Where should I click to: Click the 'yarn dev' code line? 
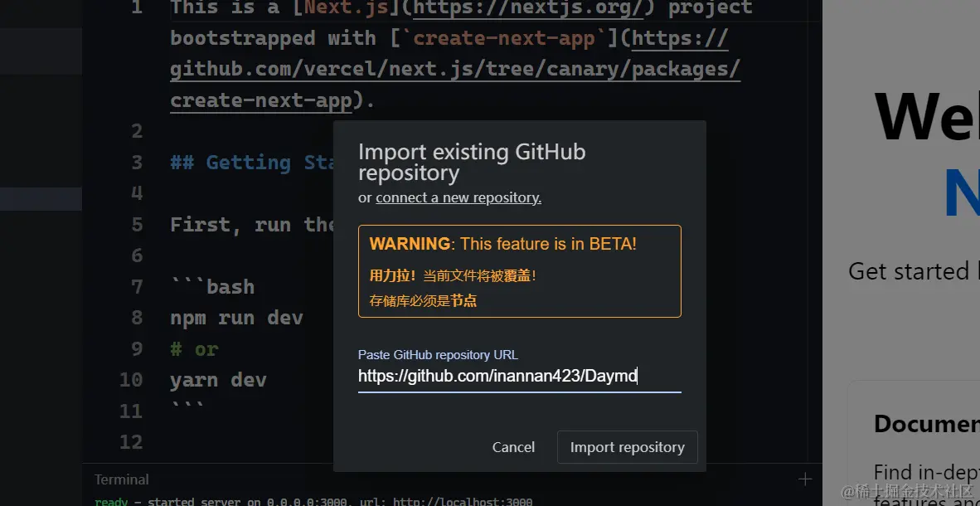[x=218, y=380]
